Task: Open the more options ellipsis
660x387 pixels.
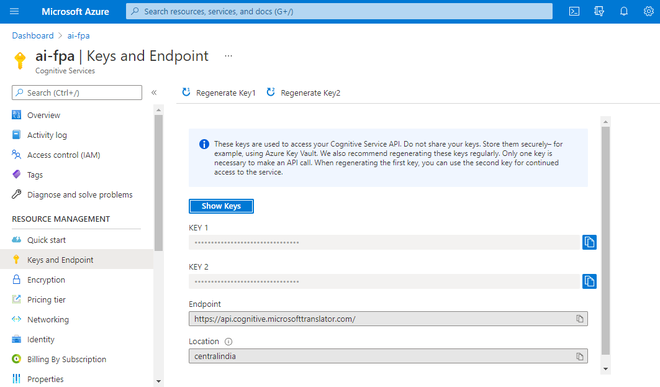Action: click(228, 56)
